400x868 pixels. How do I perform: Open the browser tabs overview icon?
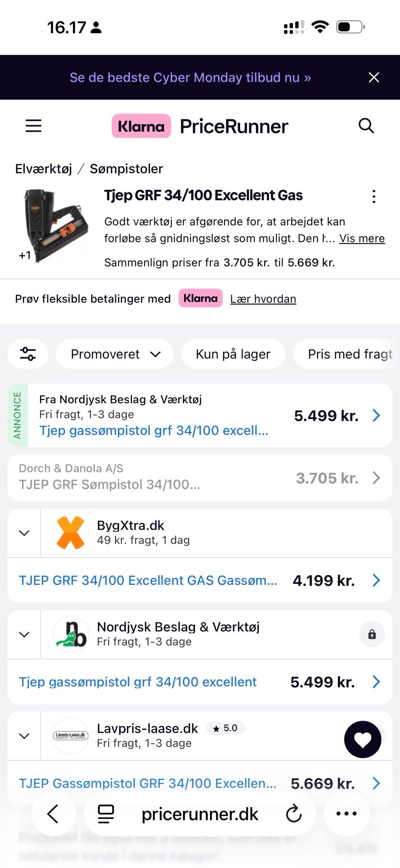coord(106,814)
